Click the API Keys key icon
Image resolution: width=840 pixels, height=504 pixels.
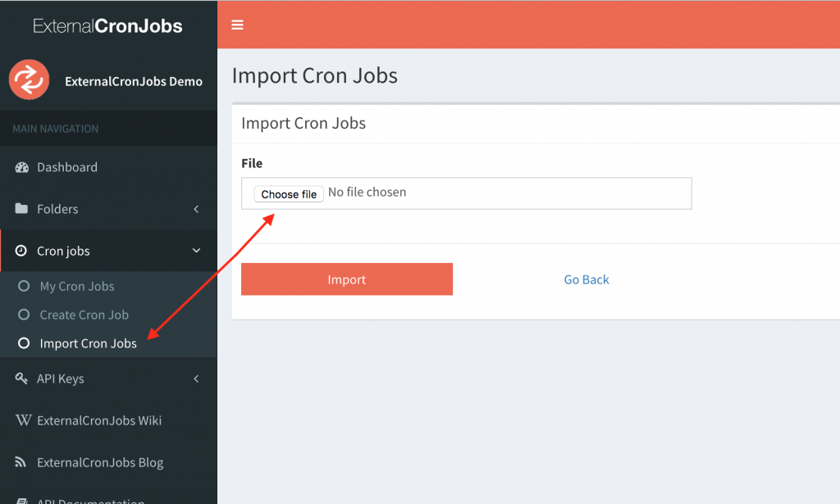(21, 379)
